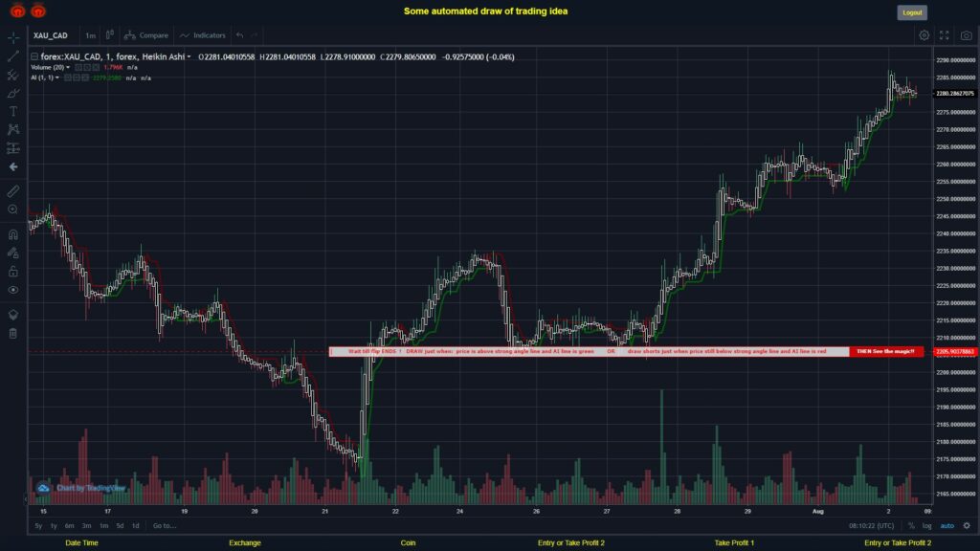980x551 pixels.
Task: Open the AI indicator settings icon
Action: coord(77,78)
